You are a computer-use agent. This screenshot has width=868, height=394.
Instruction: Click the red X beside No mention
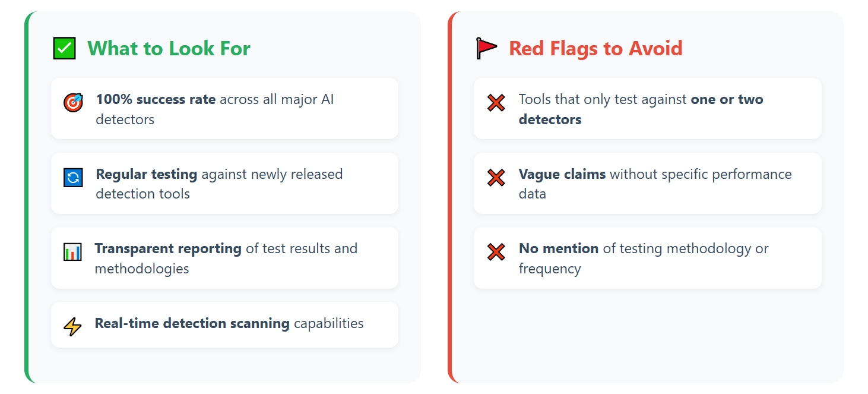(496, 252)
